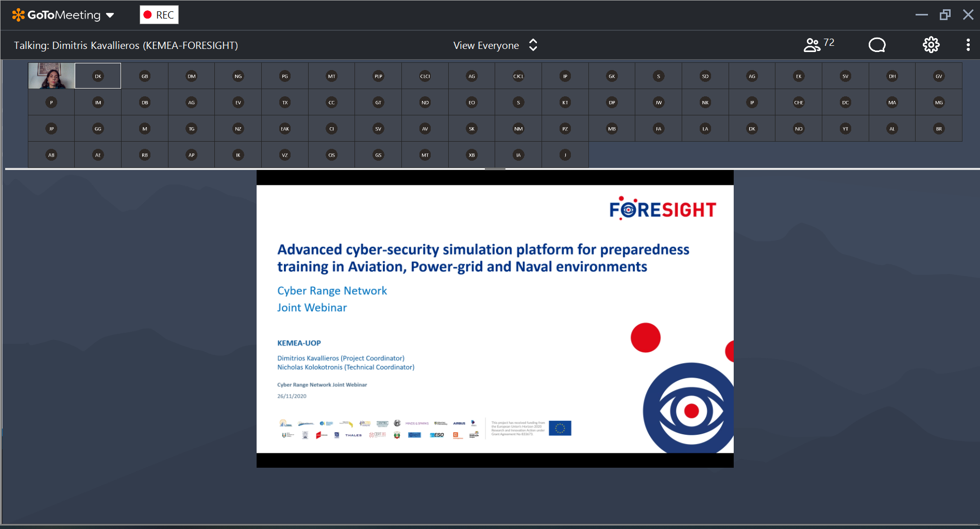The image size is (980, 529).
Task: Click the Talking: Dimitris Kavallieros label
Action: tap(126, 45)
